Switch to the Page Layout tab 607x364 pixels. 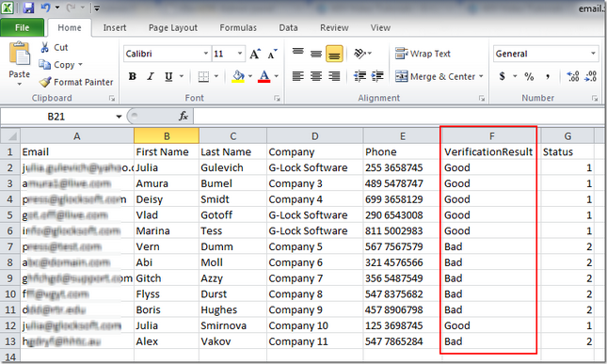tap(173, 28)
